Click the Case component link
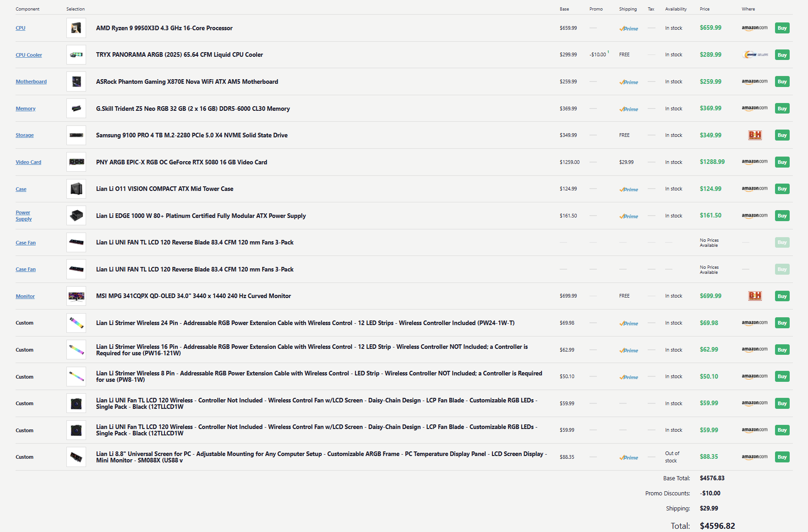This screenshot has width=808, height=532. click(21, 189)
